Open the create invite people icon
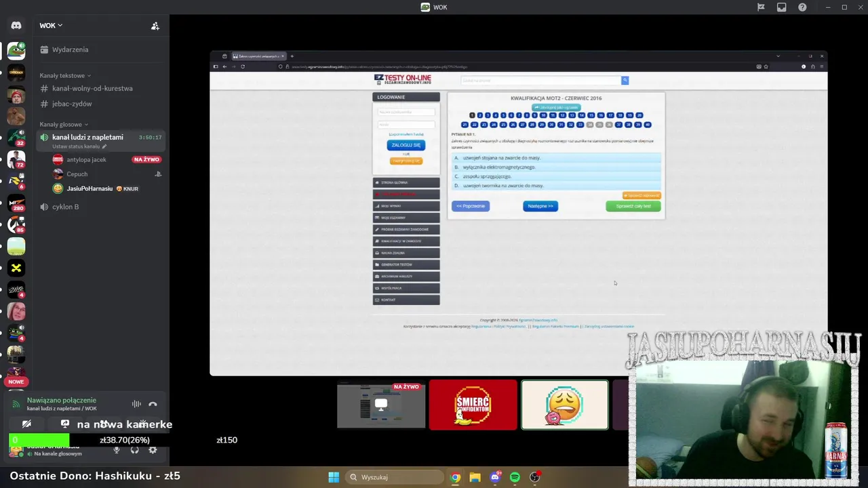 pyautogui.click(x=155, y=26)
